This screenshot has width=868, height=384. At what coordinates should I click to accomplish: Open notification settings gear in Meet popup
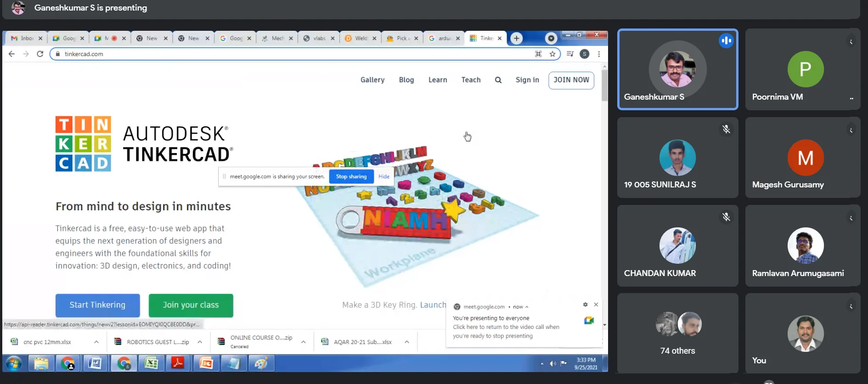[585, 305]
